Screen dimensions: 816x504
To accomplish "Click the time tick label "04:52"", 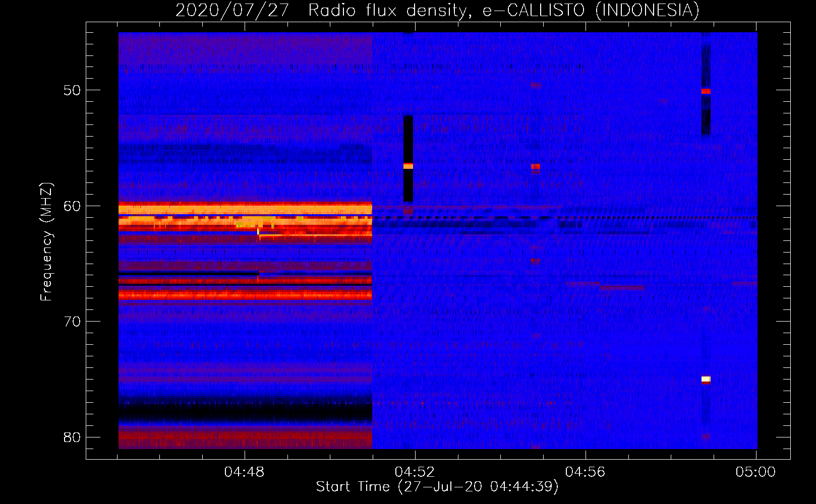I will pyautogui.click(x=415, y=472).
